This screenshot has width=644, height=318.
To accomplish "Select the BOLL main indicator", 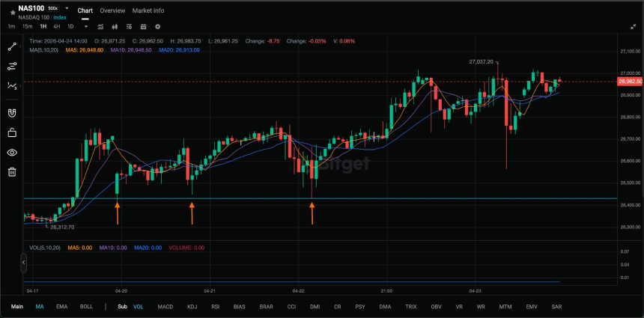I will [x=86, y=307].
